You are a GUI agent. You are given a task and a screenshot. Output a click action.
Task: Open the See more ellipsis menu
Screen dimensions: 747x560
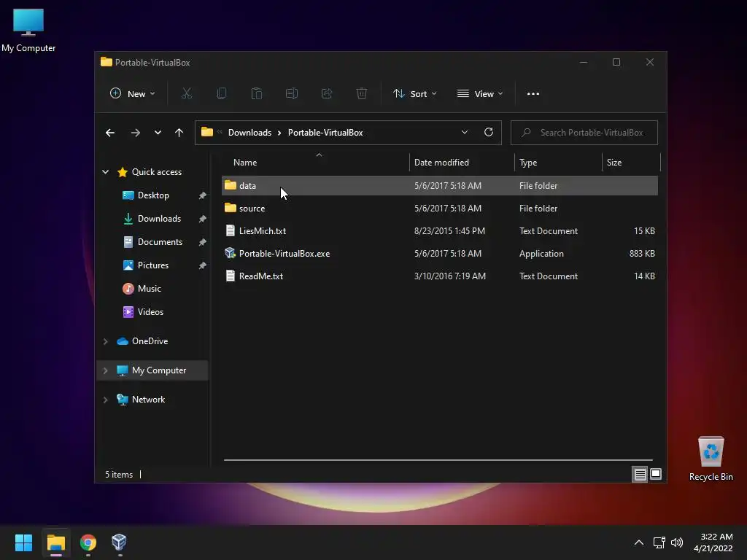click(x=533, y=94)
